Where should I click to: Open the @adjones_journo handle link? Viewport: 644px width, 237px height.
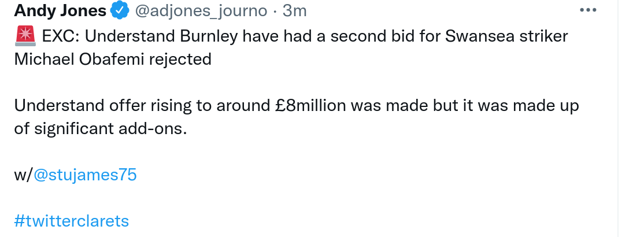coord(201,11)
